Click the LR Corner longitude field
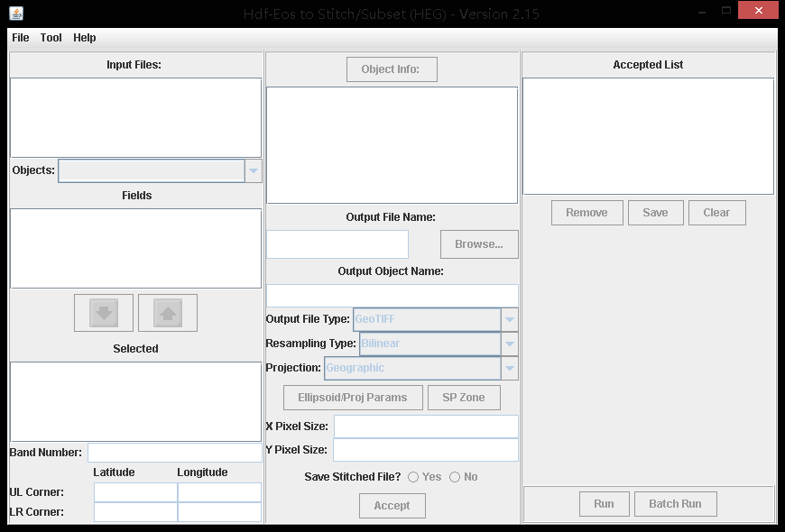This screenshot has height=532, width=785. click(220, 512)
